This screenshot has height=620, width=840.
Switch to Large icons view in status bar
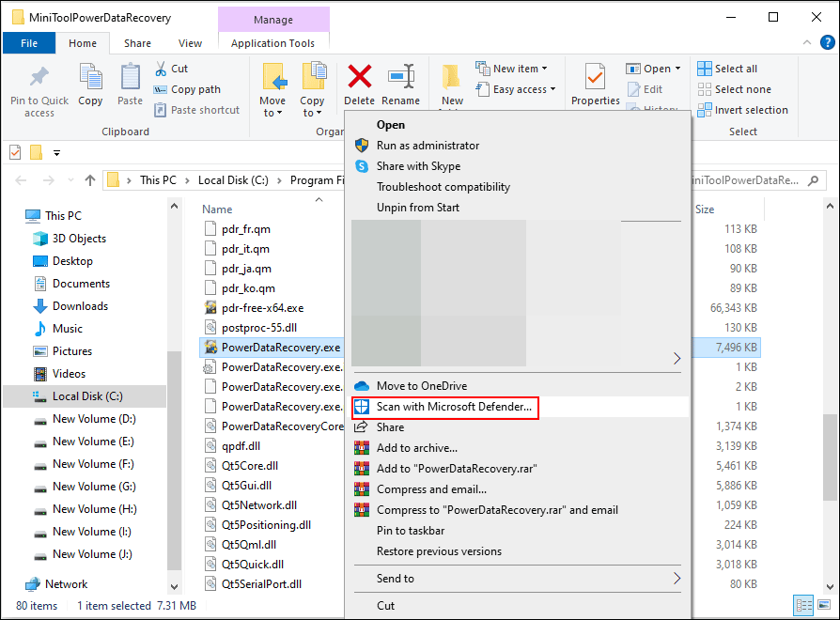(x=824, y=605)
